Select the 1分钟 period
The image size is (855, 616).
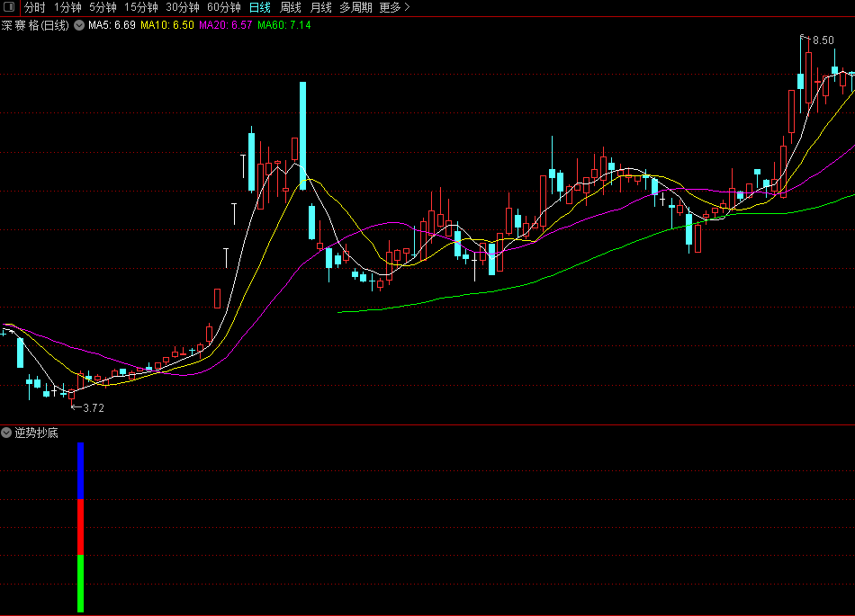pyautogui.click(x=67, y=7)
